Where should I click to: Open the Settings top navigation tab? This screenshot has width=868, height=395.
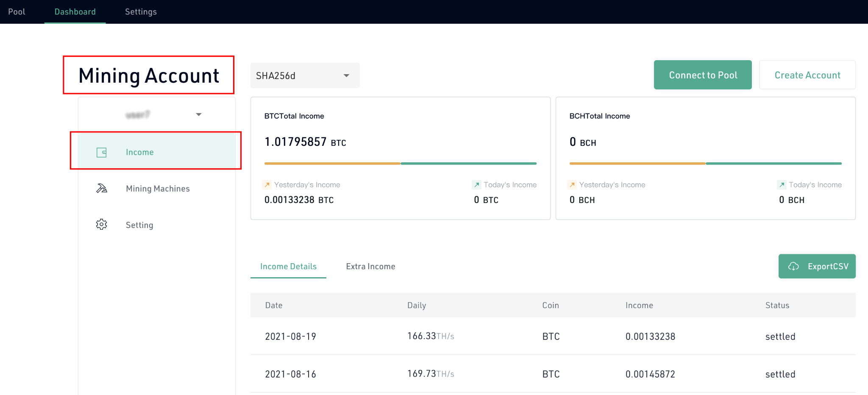pos(141,12)
